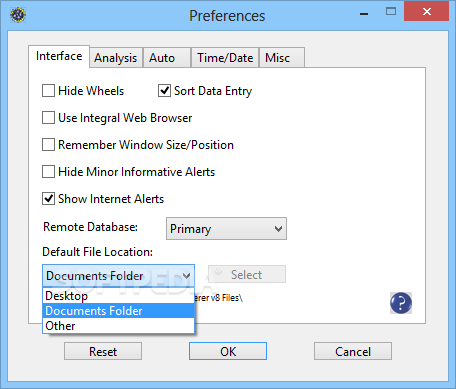Click the greyed-out Select button
Screen dimensions: 456x389
(247, 274)
